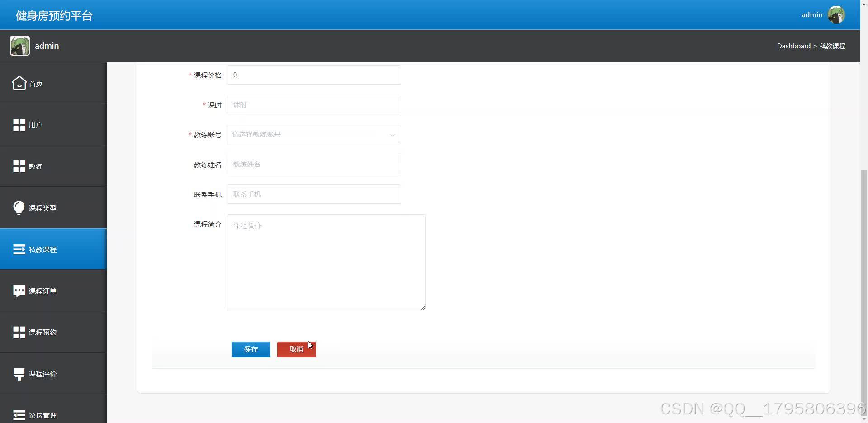Click the home icon beside 首页
The image size is (868, 423).
[x=19, y=83]
